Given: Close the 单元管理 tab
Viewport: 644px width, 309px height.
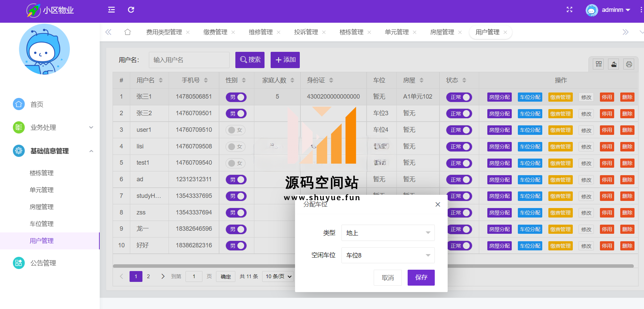Looking at the screenshot, I should pyautogui.click(x=414, y=32).
